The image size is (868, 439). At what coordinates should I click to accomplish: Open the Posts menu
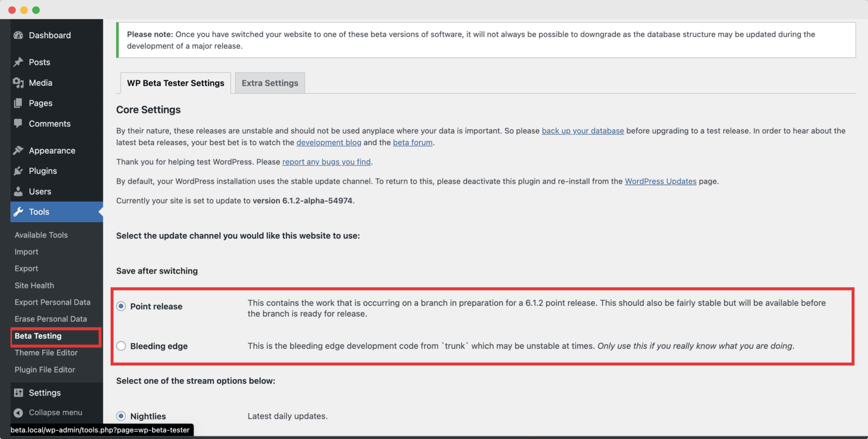tap(40, 62)
